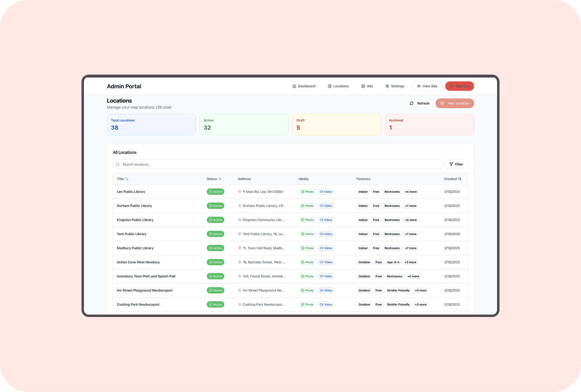This screenshot has height=392, width=581.
Task: Click the magnifier icon in the search bar
Action: click(118, 165)
